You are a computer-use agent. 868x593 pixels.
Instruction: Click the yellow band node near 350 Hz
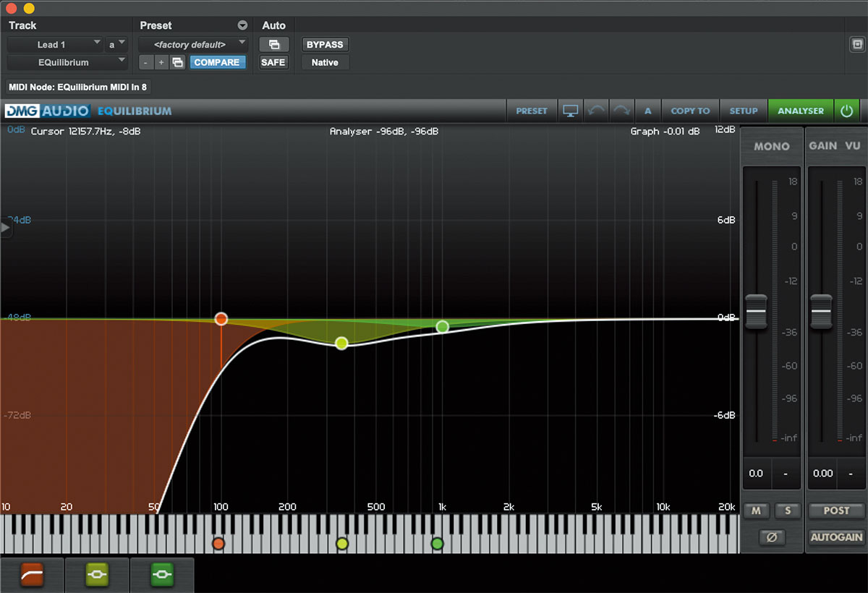(342, 343)
